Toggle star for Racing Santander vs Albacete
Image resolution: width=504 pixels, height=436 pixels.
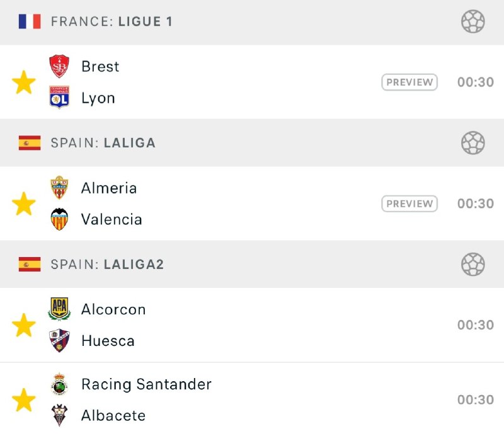24,400
